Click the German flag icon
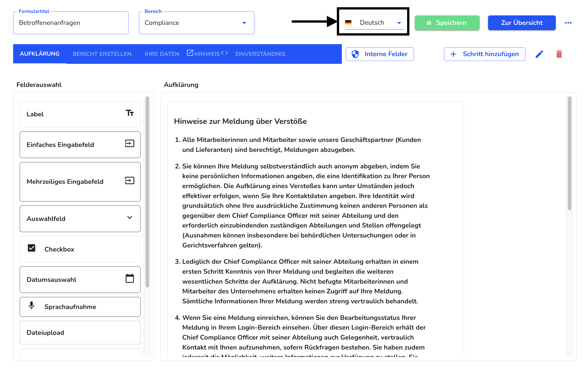The width and height of the screenshot is (588, 369). pyautogui.click(x=348, y=23)
